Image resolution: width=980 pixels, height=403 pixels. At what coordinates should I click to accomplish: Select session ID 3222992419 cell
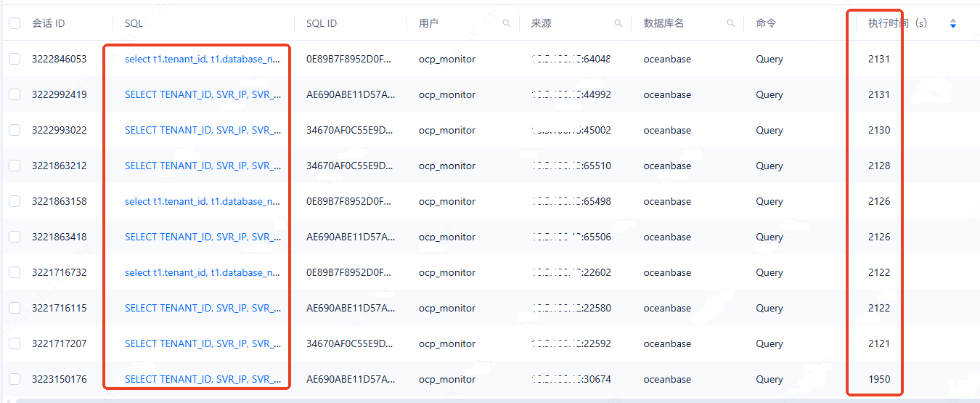coord(59,94)
